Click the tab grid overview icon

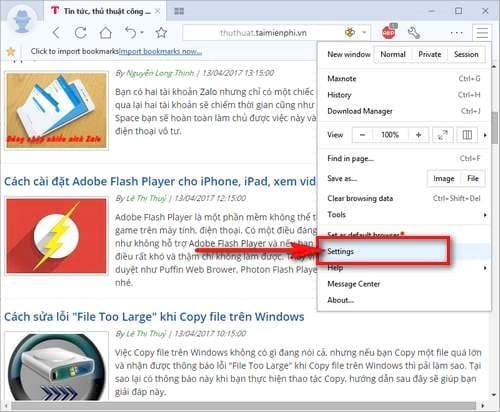click(x=179, y=11)
